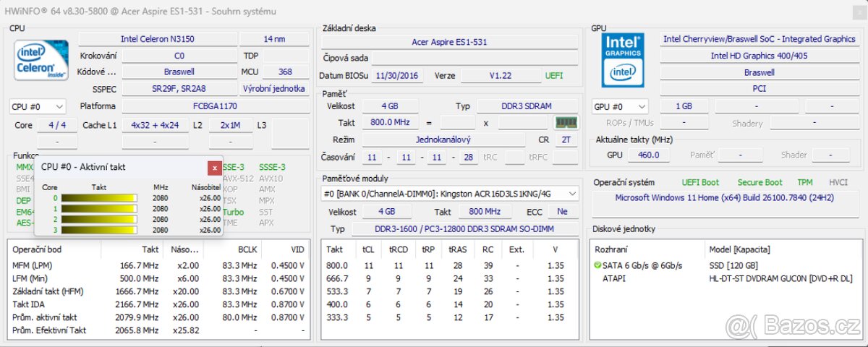
Task: Click the 666.7 memory timing row
Action: point(450,278)
